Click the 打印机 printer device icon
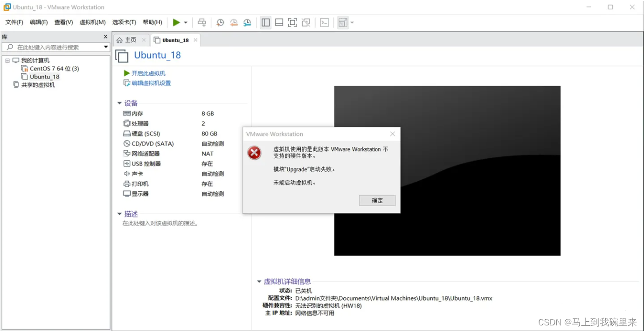Viewport: 644px width, 331px height. 127,183
